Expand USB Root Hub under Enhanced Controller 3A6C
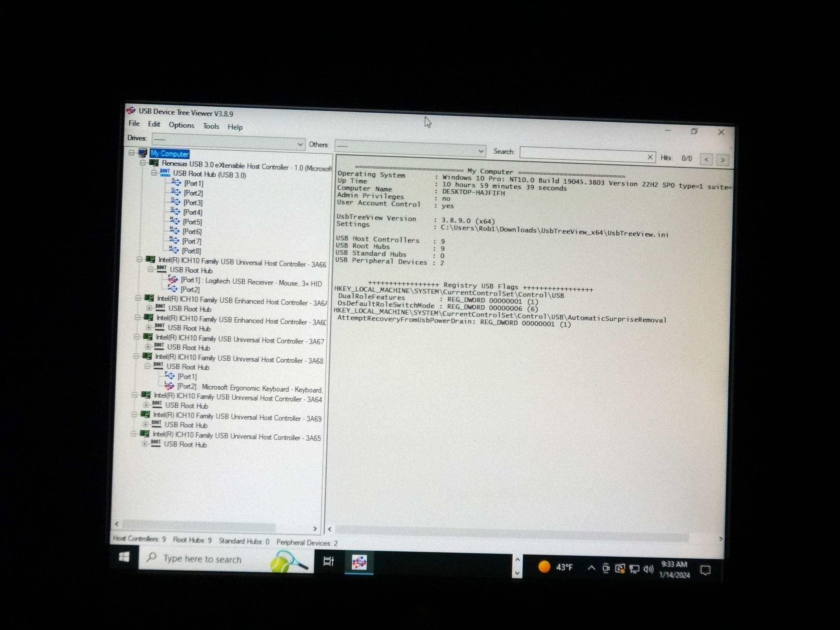 click(148, 327)
